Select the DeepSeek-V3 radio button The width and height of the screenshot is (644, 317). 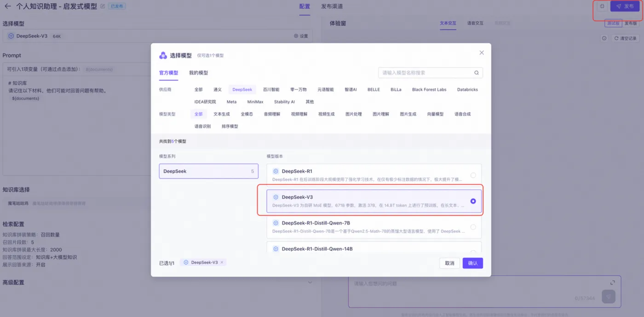point(473,201)
